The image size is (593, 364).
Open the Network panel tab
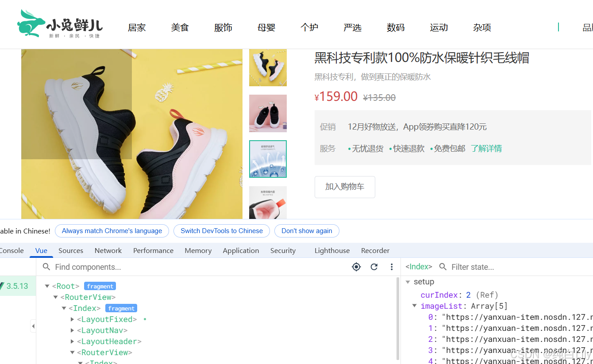108,250
